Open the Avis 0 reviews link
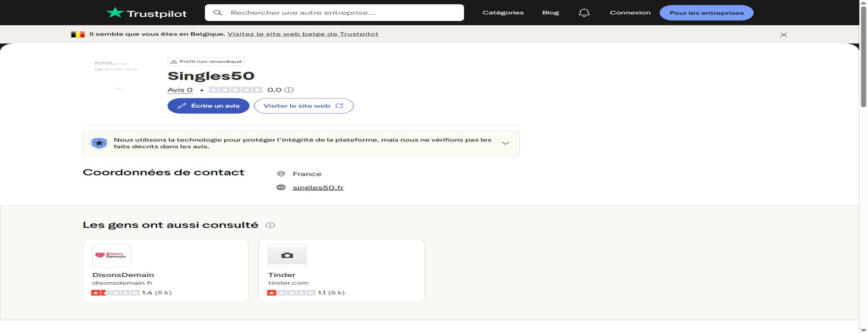The width and height of the screenshot is (868, 333). click(180, 90)
